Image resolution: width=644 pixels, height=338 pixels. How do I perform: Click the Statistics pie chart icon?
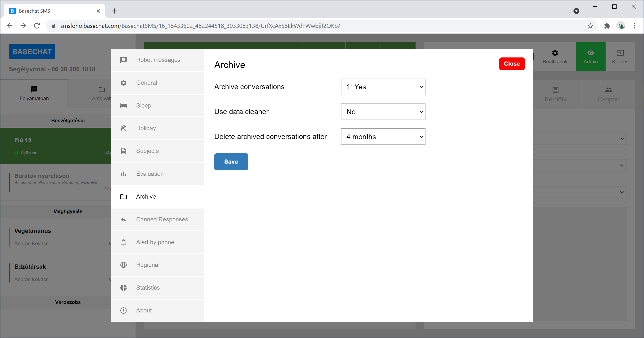coord(124,288)
